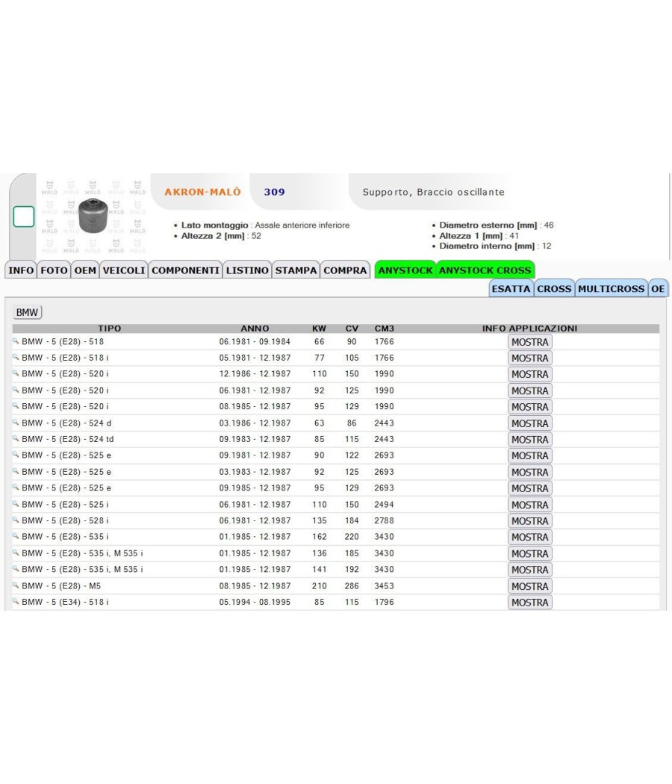The width and height of the screenshot is (672, 784).
Task: Click the INFO APPLICAZIONI column header
Action: coord(530,329)
